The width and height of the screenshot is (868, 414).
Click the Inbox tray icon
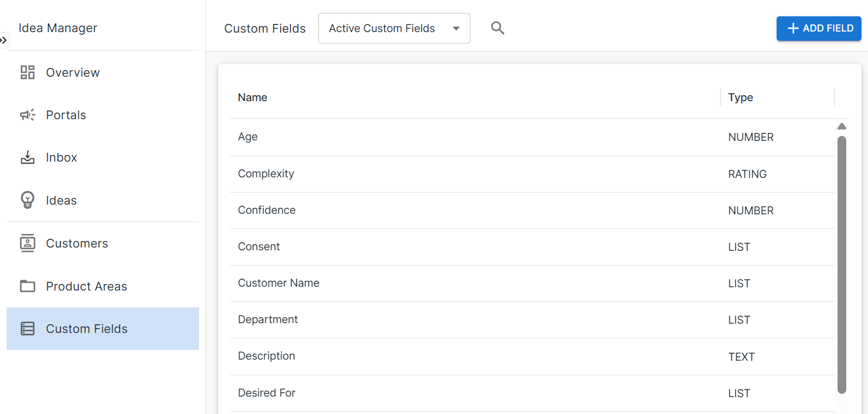pos(27,158)
